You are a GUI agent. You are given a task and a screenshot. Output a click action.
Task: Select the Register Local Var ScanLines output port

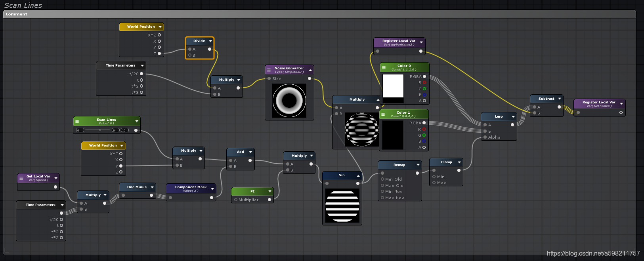621,112
